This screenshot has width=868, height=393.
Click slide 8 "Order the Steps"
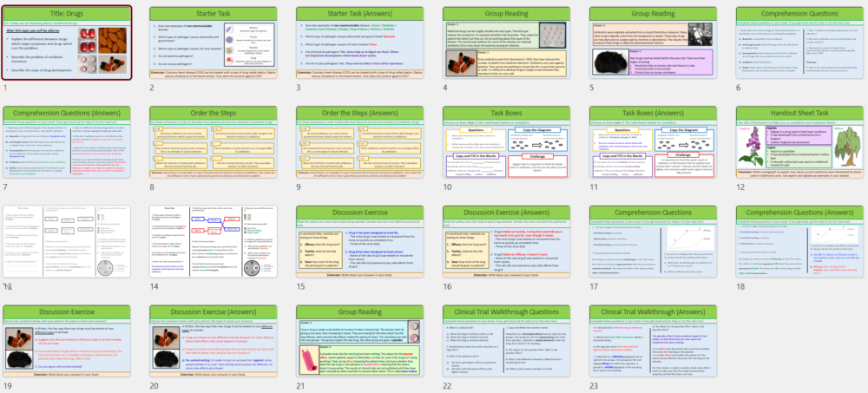coord(214,142)
